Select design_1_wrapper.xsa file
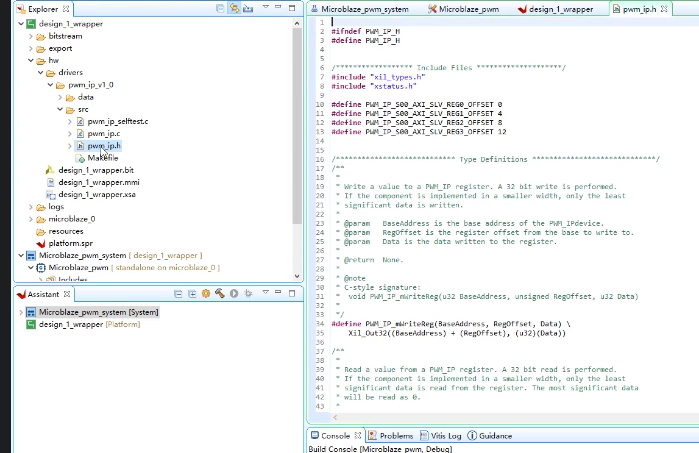Image resolution: width=699 pixels, height=453 pixels. click(x=97, y=194)
